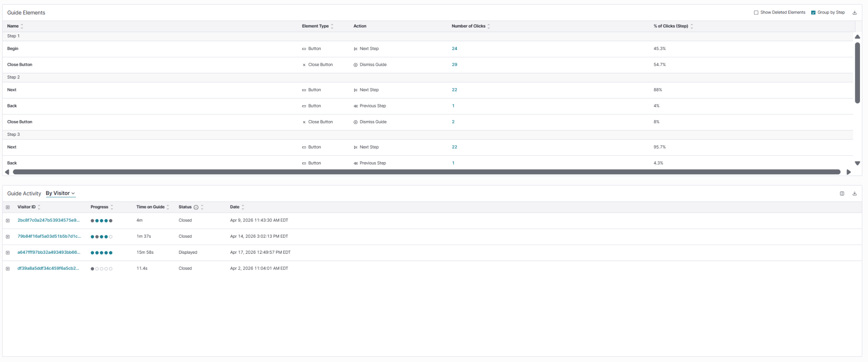Viewport: 868px width, 362px height.
Task: Click the Next Step action for Begin
Action: (x=366, y=48)
